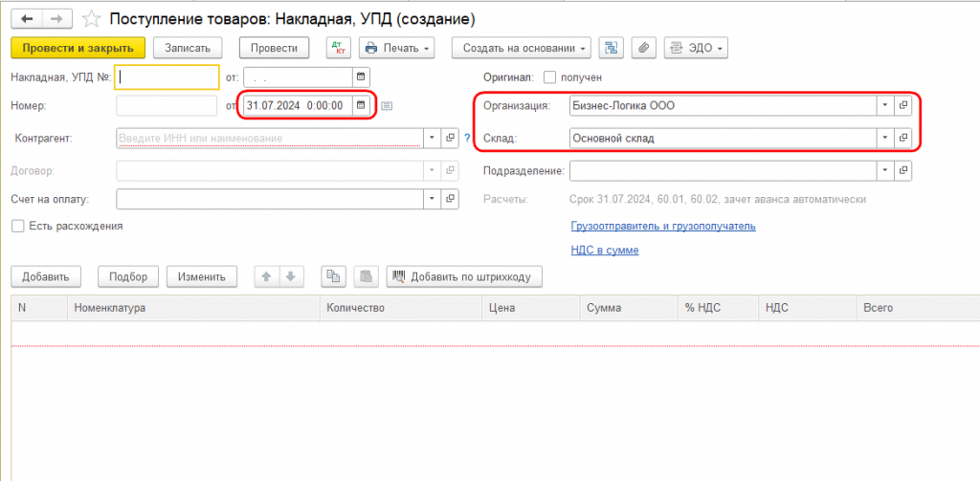Image resolution: width=980 pixels, height=481 pixels.
Task: Copy rows icon in table toolbar
Action: coord(334,276)
